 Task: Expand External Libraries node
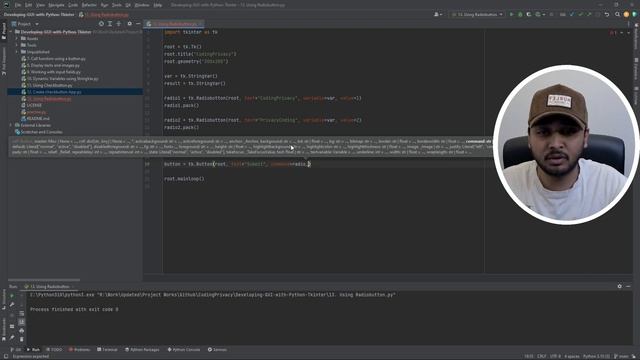[x=11, y=125]
